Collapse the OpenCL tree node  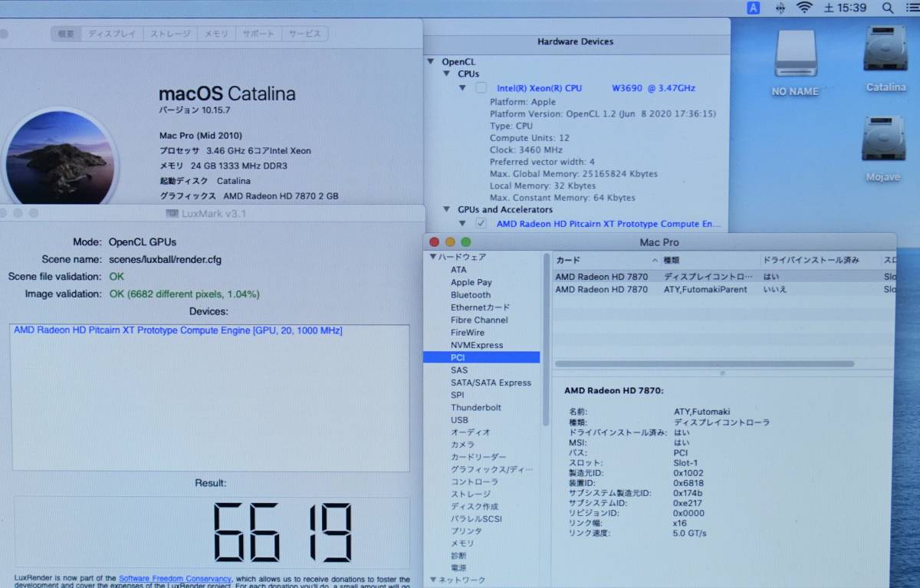pos(429,61)
